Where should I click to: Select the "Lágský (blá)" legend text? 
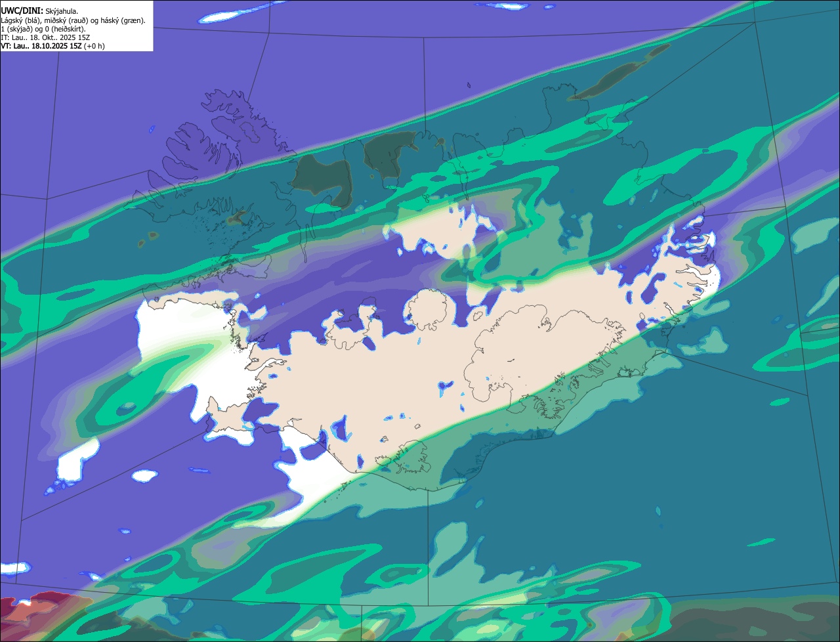20,20
